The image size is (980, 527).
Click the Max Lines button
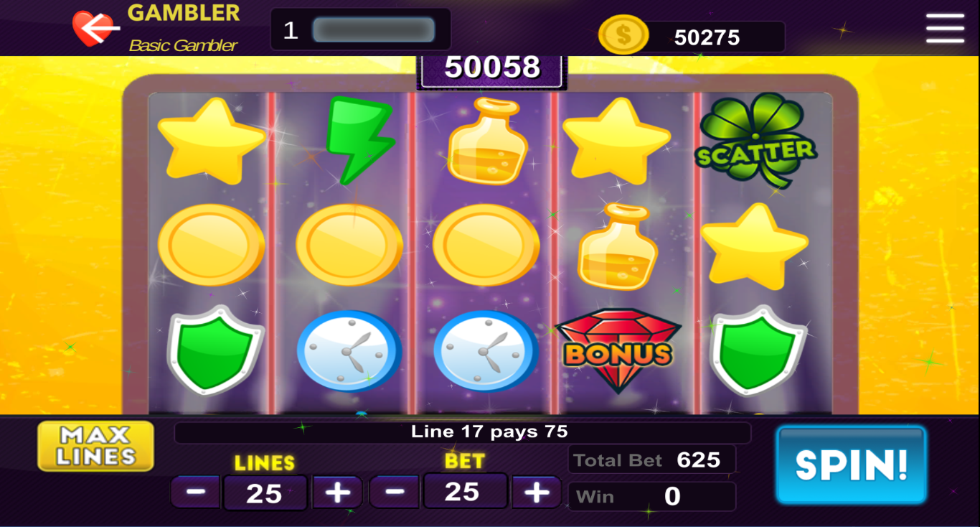pyautogui.click(x=96, y=446)
